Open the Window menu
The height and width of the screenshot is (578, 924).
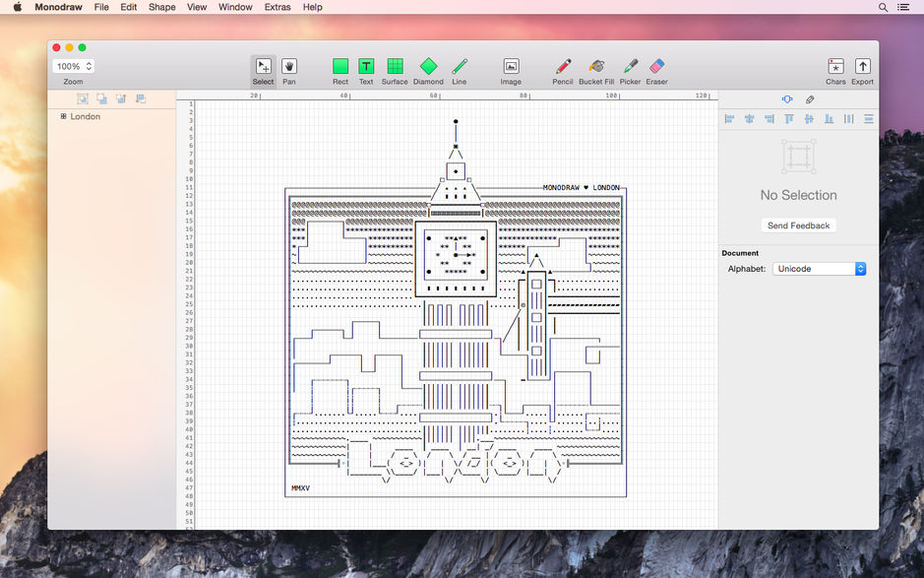coord(235,7)
